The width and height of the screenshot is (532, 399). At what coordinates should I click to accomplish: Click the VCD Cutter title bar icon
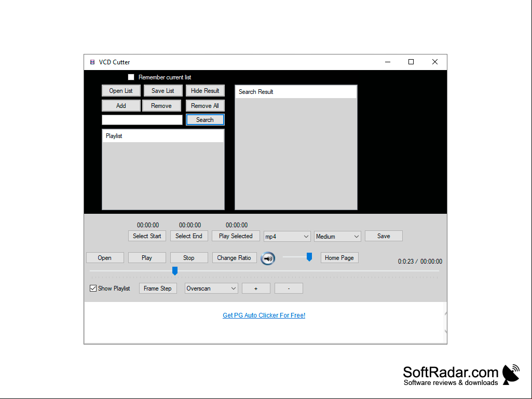92,62
